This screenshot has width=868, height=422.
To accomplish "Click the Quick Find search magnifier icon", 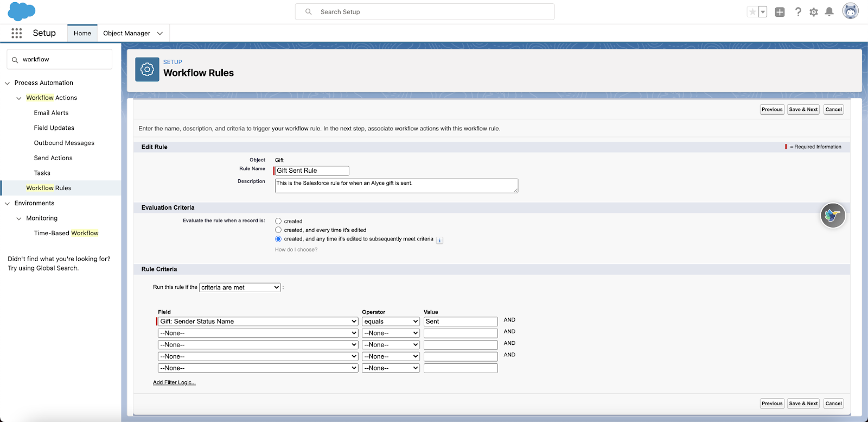I will pyautogui.click(x=15, y=60).
